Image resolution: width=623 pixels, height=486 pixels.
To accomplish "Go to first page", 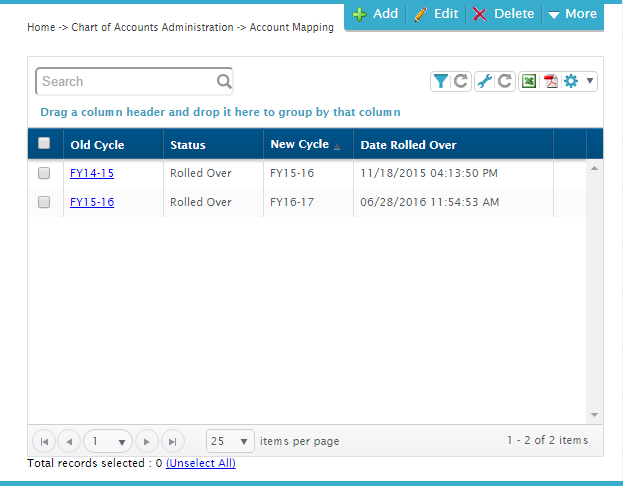I will (44, 441).
